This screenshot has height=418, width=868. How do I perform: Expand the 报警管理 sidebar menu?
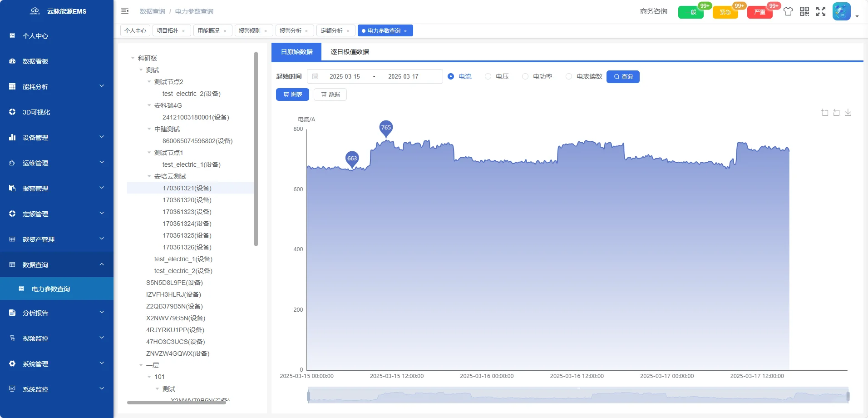57,188
